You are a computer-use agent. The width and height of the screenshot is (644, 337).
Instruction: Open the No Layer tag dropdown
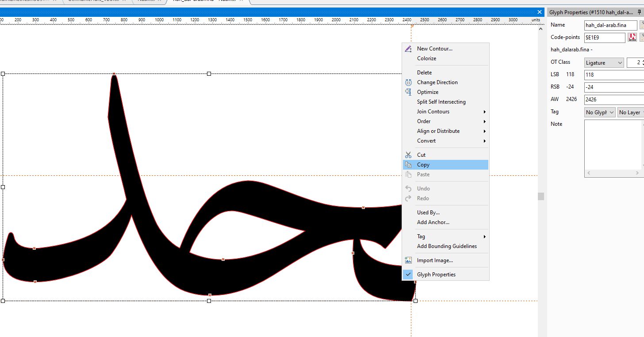(631, 112)
